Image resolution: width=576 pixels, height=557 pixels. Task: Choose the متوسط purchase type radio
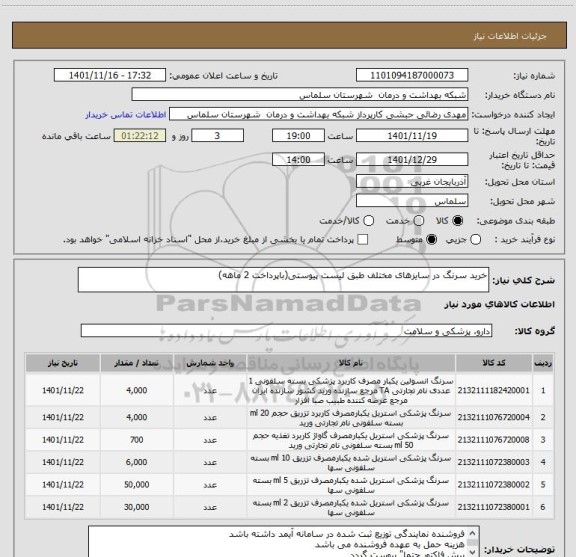[x=431, y=240]
